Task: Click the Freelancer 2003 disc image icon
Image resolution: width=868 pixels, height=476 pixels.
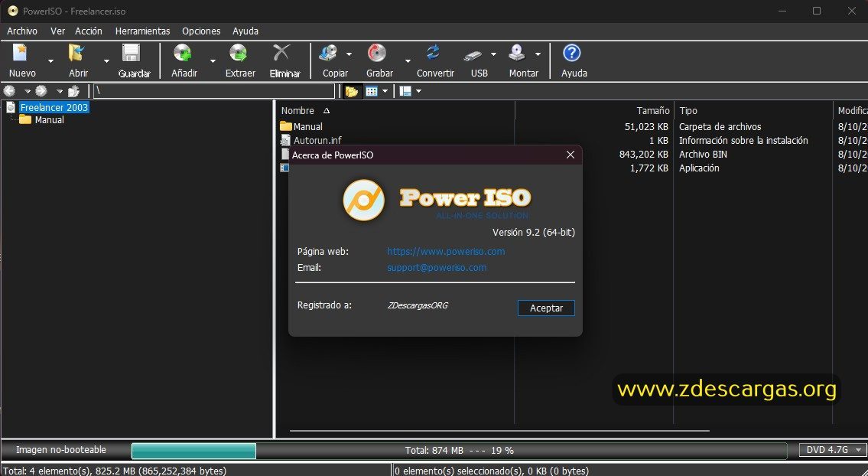Action: pos(11,107)
